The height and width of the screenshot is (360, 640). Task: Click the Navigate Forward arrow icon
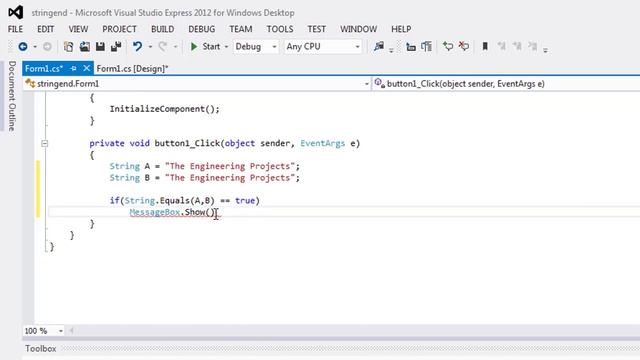[x=47, y=47]
